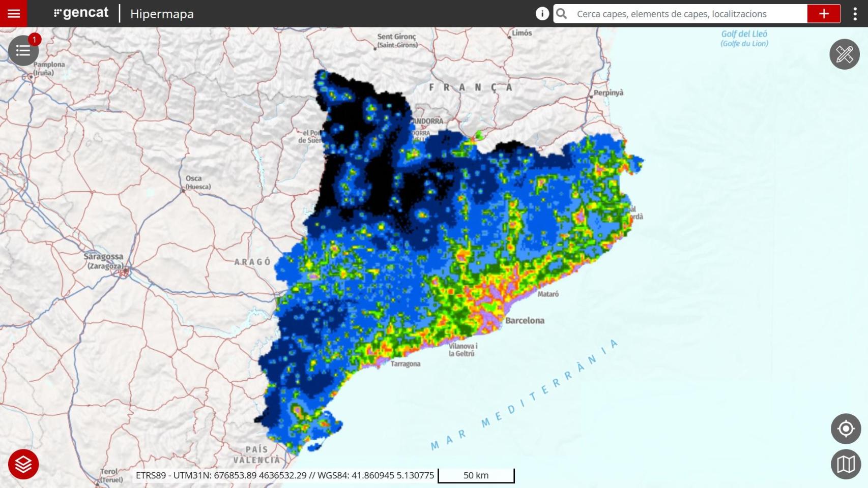Open the layer list with notification badge 1
868x488 pixels.
point(23,51)
